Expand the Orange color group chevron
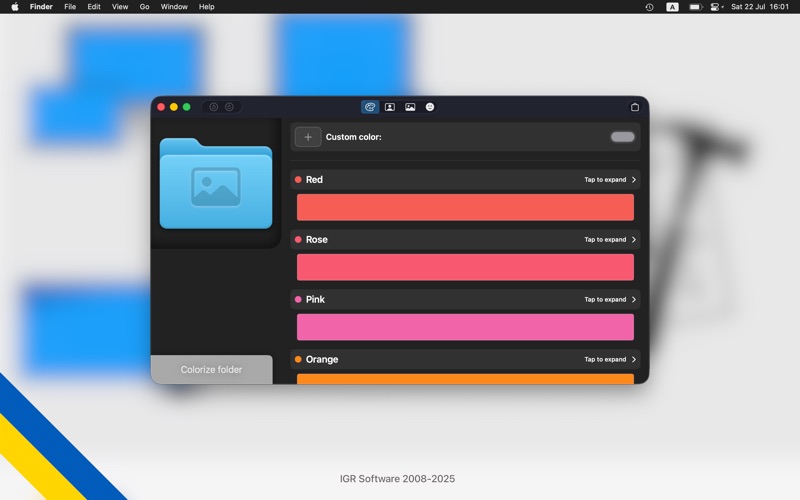Image resolution: width=800 pixels, height=500 pixels. [x=634, y=360]
